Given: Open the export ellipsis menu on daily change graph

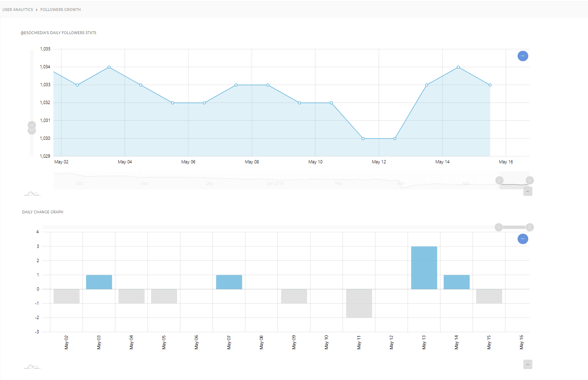Looking at the screenshot, I should [527, 364].
